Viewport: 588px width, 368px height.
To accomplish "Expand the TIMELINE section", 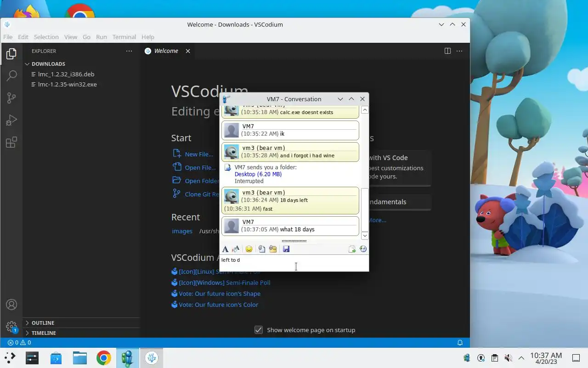I will pyautogui.click(x=44, y=333).
